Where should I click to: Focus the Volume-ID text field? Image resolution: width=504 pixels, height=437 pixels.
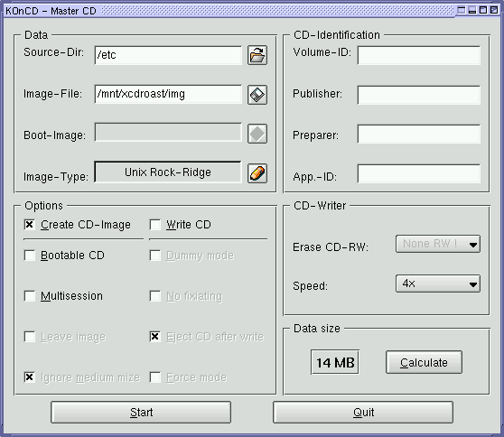coord(419,55)
